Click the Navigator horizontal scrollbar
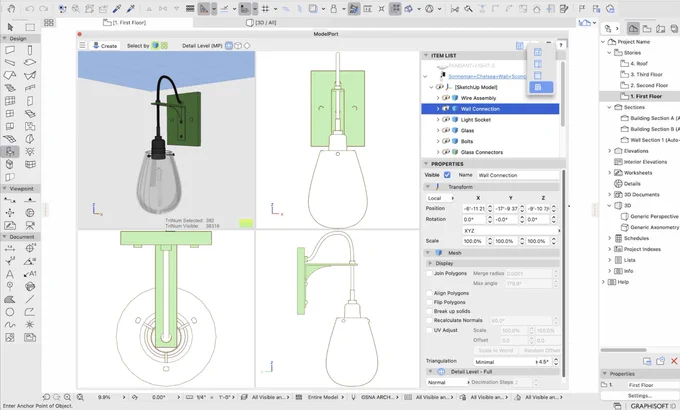 (x=623, y=350)
